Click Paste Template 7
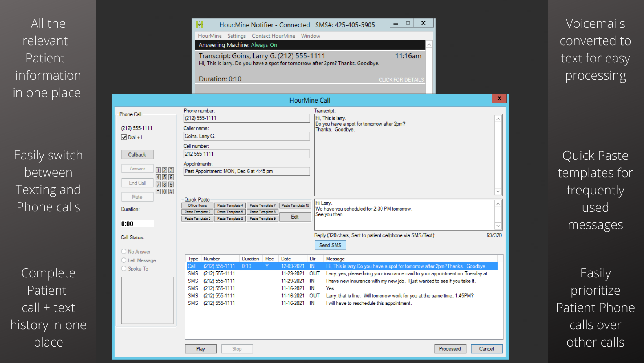Viewport: 644px width, 363px height. point(263,205)
